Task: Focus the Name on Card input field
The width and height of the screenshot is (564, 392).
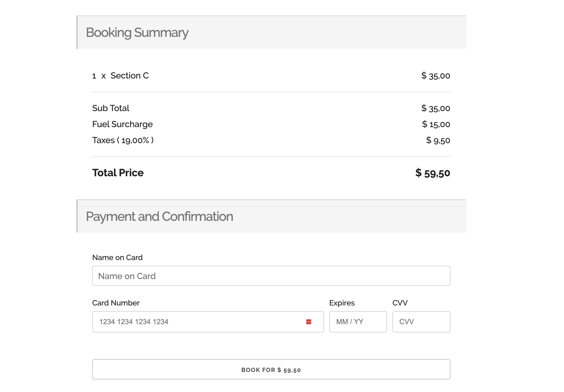Action: click(x=271, y=276)
